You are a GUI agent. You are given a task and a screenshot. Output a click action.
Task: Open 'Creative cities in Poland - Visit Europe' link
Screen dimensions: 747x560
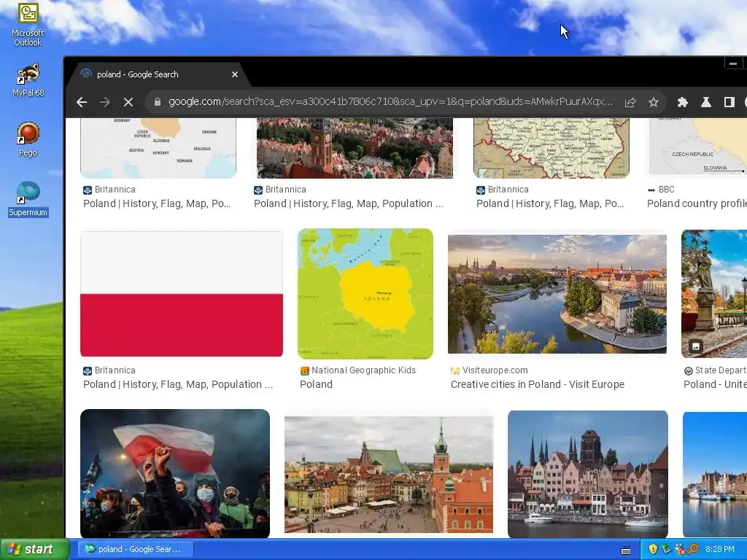pyautogui.click(x=538, y=384)
